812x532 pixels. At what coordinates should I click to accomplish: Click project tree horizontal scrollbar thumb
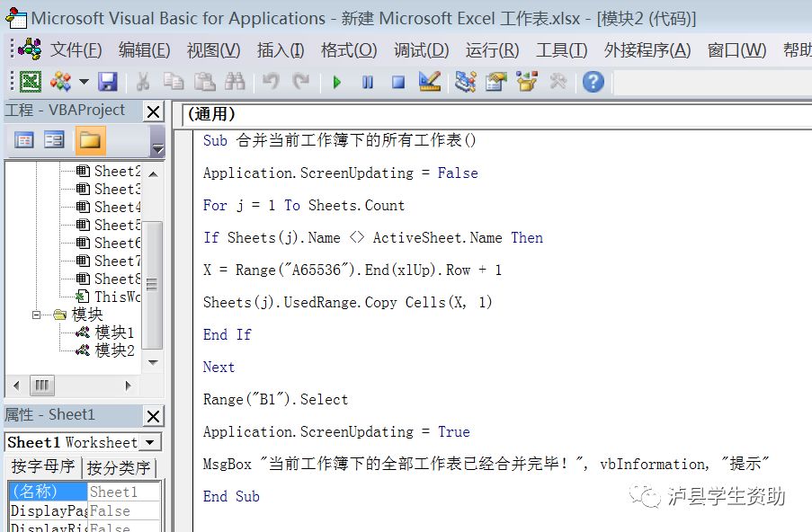(x=42, y=386)
